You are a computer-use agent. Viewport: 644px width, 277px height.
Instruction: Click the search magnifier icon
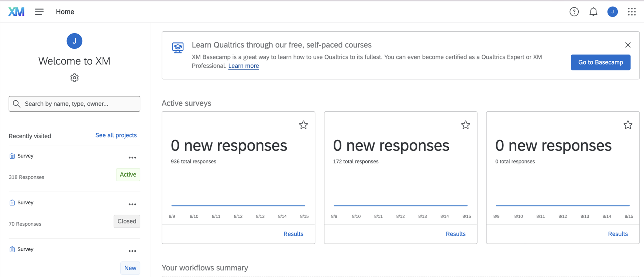point(17,104)
